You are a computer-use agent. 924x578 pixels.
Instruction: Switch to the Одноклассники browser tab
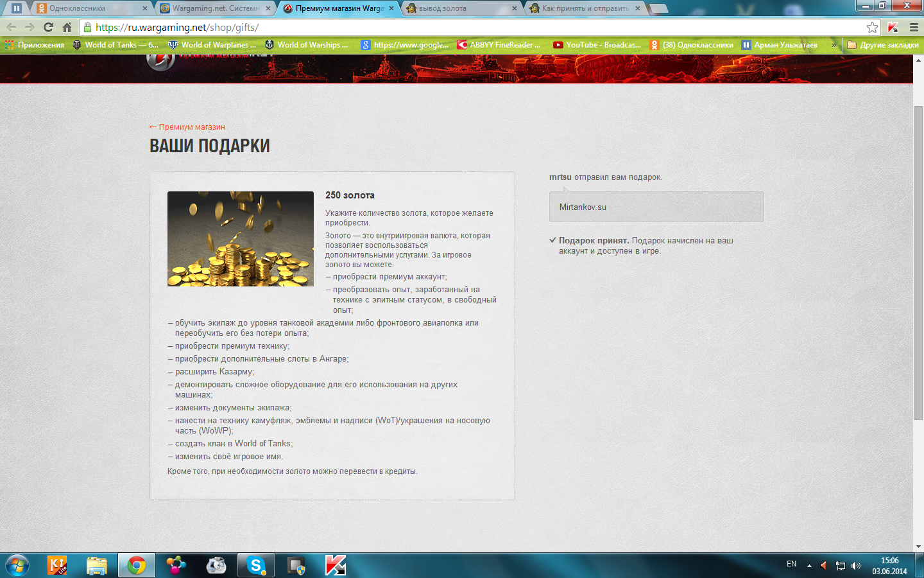point(91,8)
